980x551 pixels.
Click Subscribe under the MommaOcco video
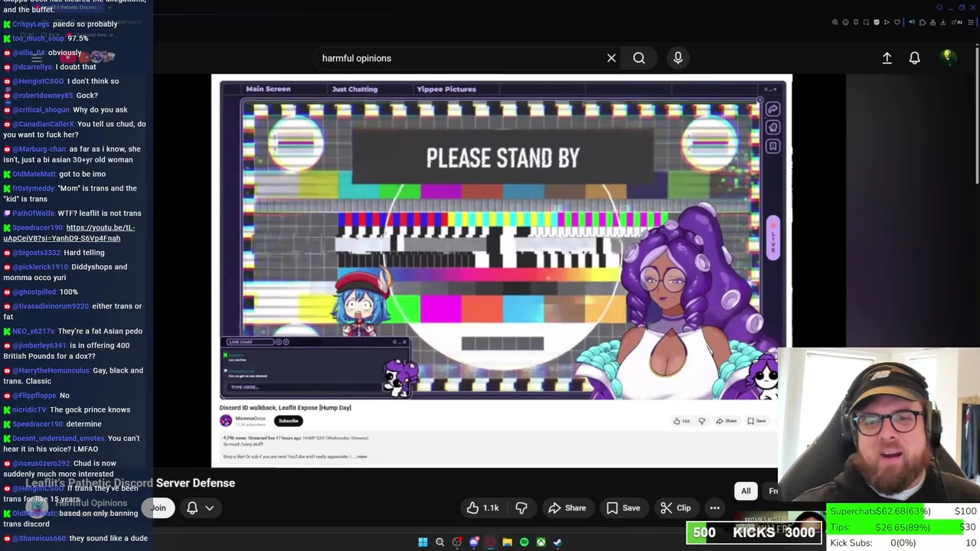tap(289, 421)
